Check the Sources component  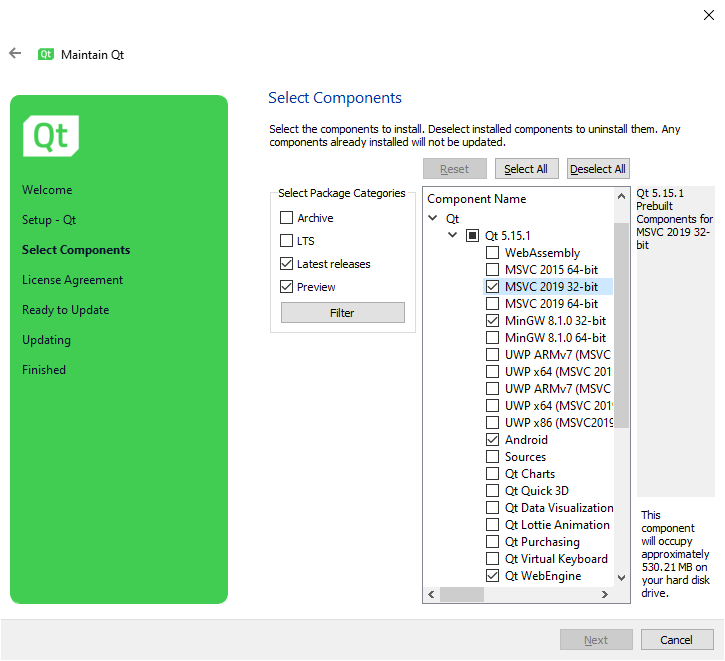[x=492, y=457]
